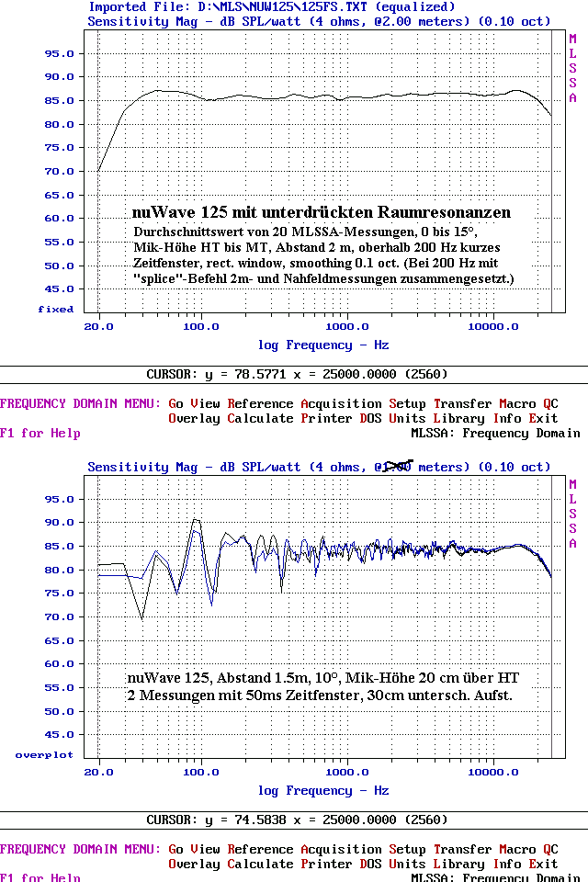Click the '70.0' y-axis value on lower plot
The image size is (588, 882).
click(59, 617)
